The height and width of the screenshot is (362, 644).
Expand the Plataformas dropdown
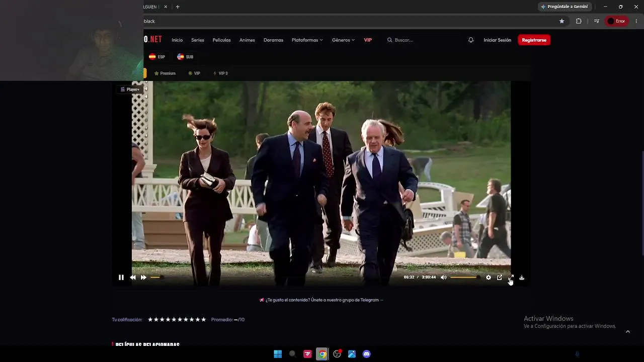[x=307, y=40]
